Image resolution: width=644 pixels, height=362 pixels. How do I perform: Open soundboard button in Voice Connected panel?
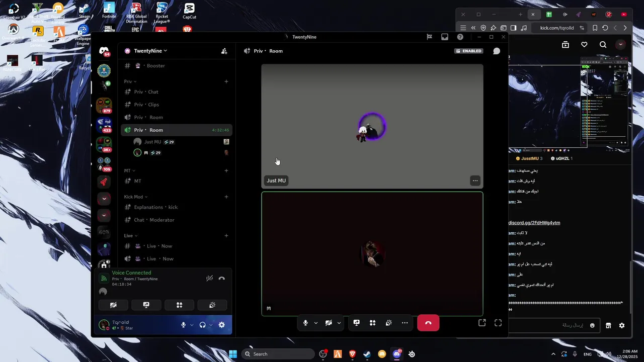[x=212, y=305]
